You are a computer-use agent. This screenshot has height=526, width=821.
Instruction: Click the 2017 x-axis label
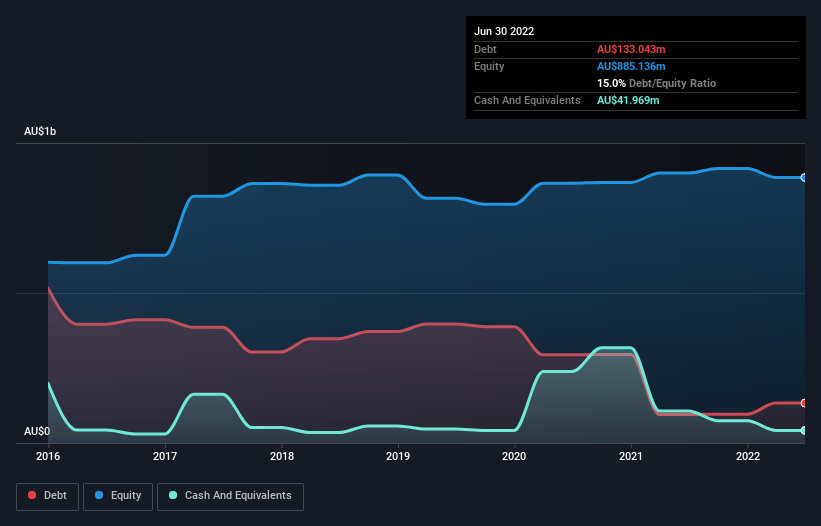165,456
